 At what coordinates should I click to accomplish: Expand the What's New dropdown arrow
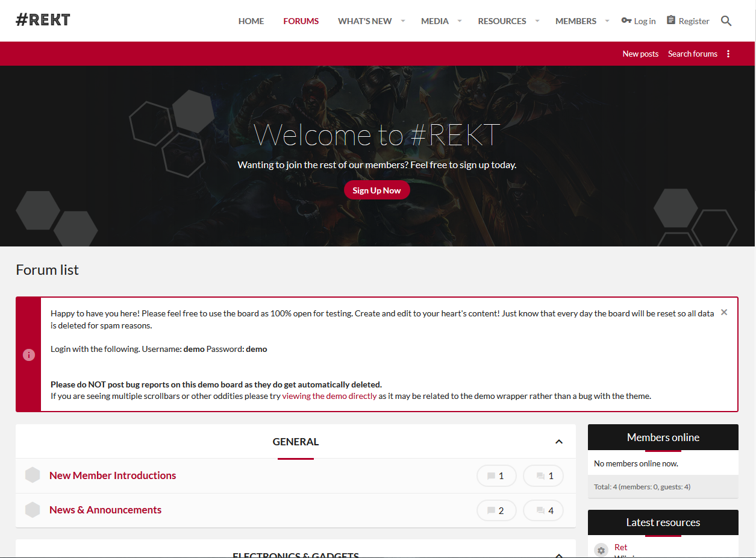pos(403,21)
